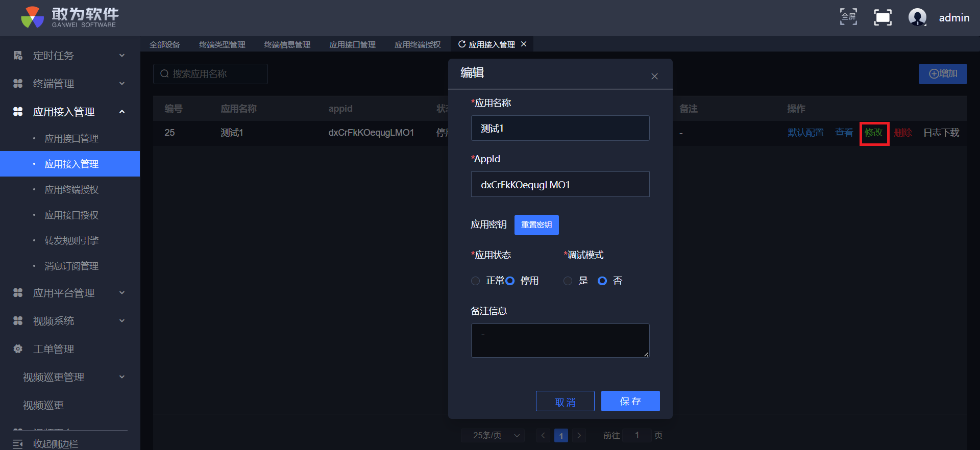Close the 编辑 dialog with X
The height and width of the screenshot is (450, 980).
tap(654, 77)
